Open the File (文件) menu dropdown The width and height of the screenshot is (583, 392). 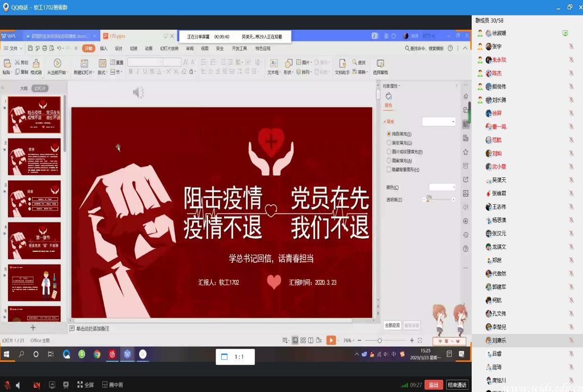(13, 48)
